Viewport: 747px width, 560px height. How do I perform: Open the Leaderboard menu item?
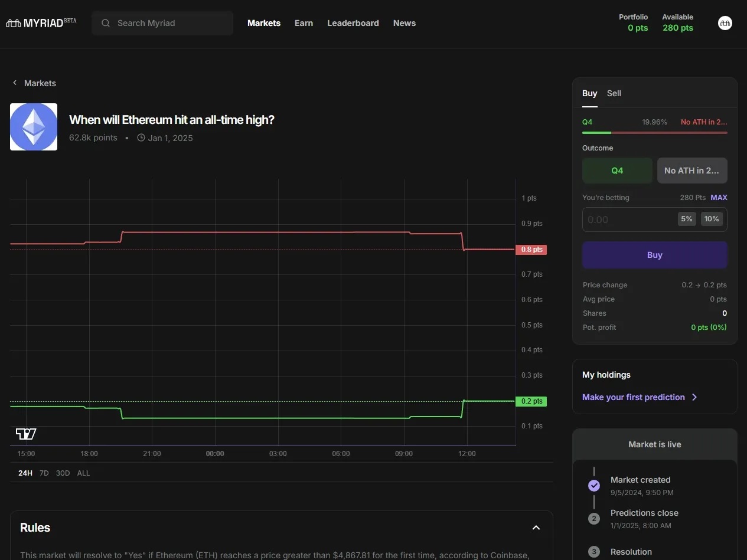[x=353, y=23]
